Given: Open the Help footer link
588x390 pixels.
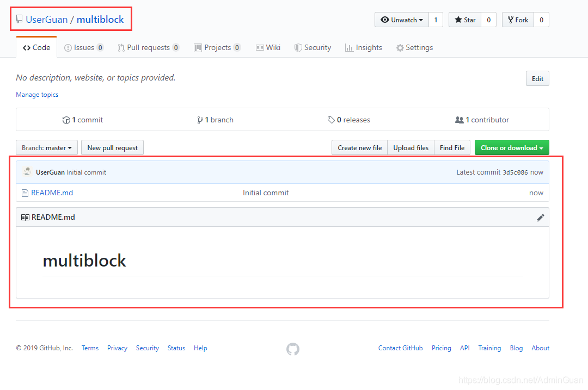Looking at the screenshot, I should 200,348.
